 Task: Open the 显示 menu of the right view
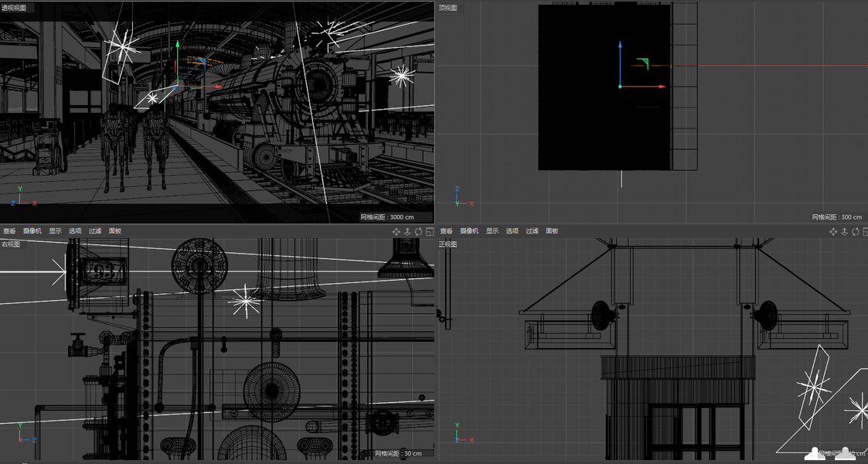pyautogui.click(x=56, y=231)
